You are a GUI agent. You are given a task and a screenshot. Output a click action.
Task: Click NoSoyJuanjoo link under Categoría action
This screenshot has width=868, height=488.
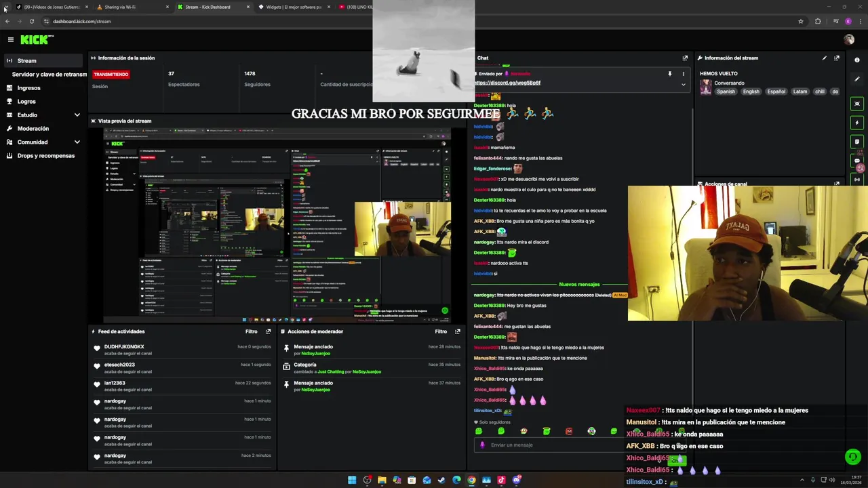(x=366, y=371)
